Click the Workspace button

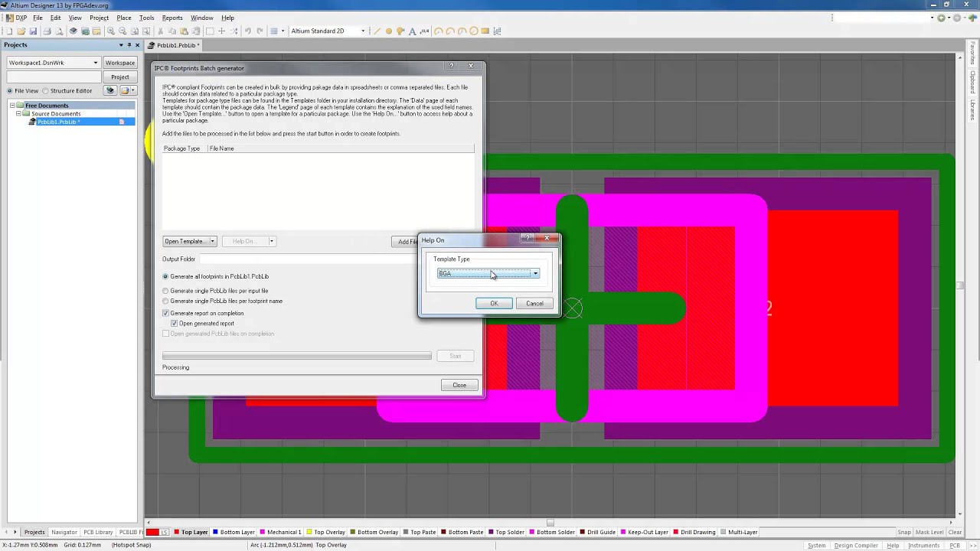point(120,63)
